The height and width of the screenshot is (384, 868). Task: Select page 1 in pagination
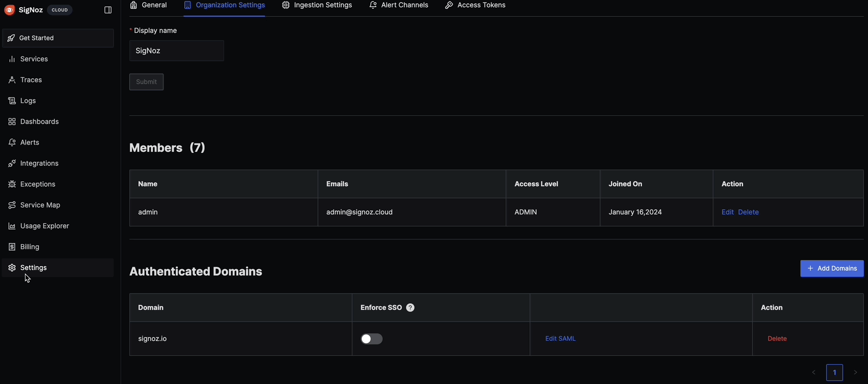click(x=835, y=373)
